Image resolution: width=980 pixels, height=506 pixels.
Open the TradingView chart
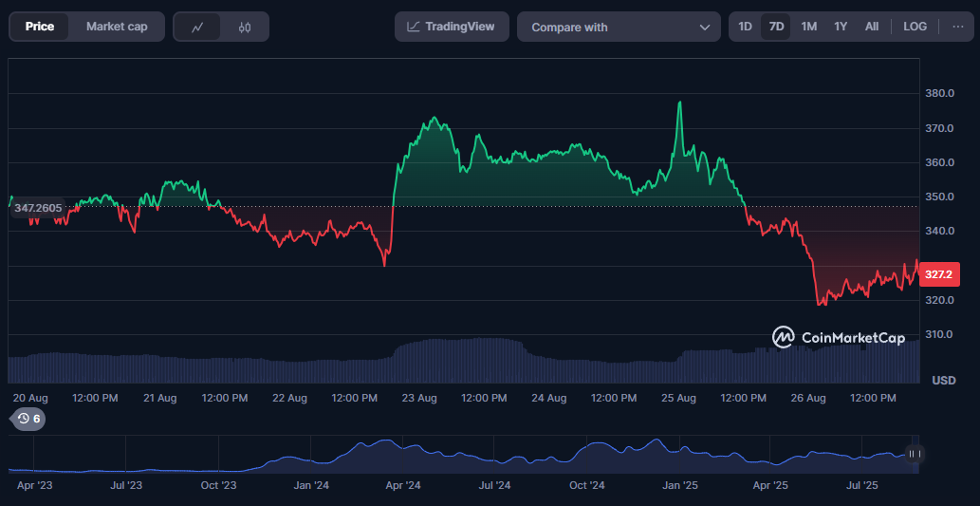[452, 27]
